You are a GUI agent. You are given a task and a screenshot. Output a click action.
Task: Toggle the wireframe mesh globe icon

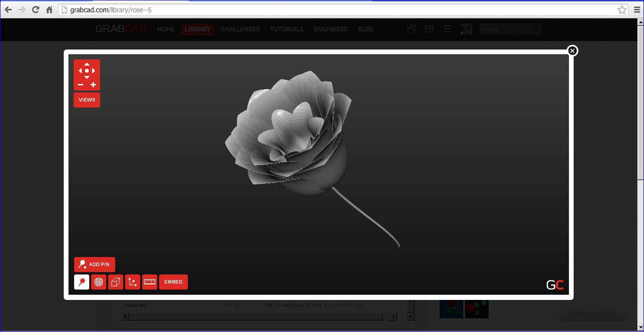(99, 282)
